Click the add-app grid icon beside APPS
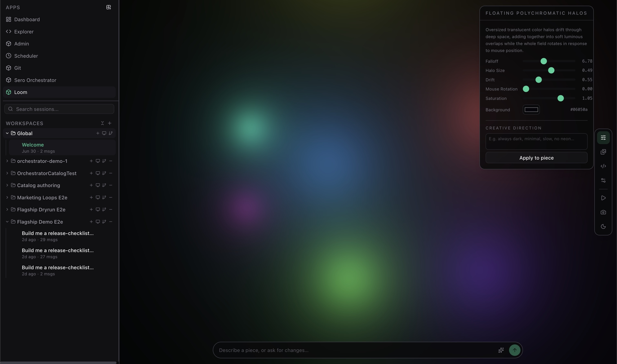The width and height of the screenshot is (617, 364). (x=109, y=7)
